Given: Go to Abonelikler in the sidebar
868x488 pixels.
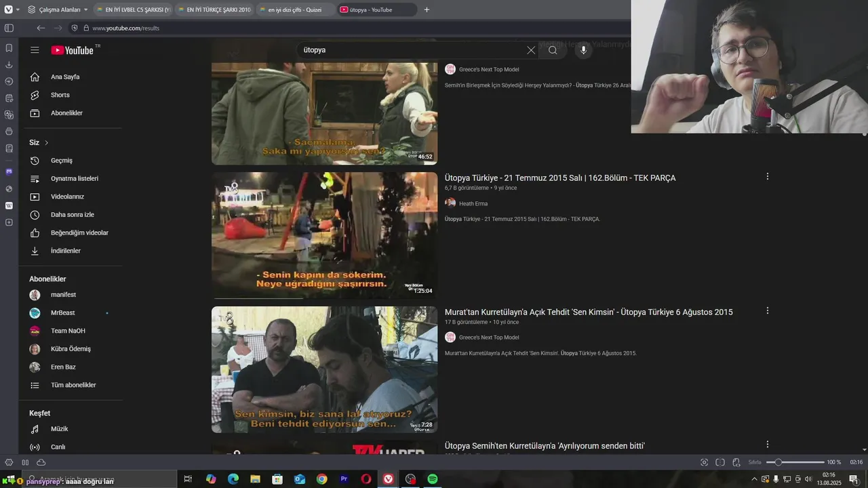Looking at the screenshot, I should click(73, 113).
